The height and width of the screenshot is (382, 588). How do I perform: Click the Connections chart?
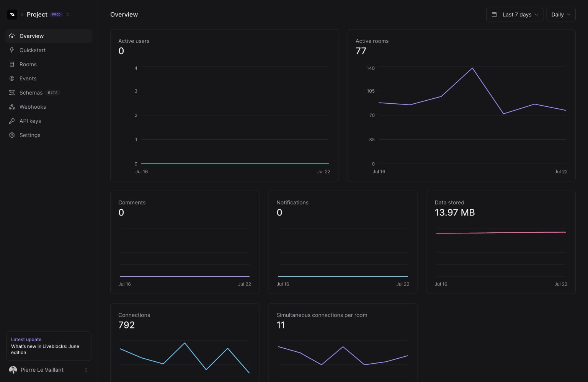(x=185, y=358)
